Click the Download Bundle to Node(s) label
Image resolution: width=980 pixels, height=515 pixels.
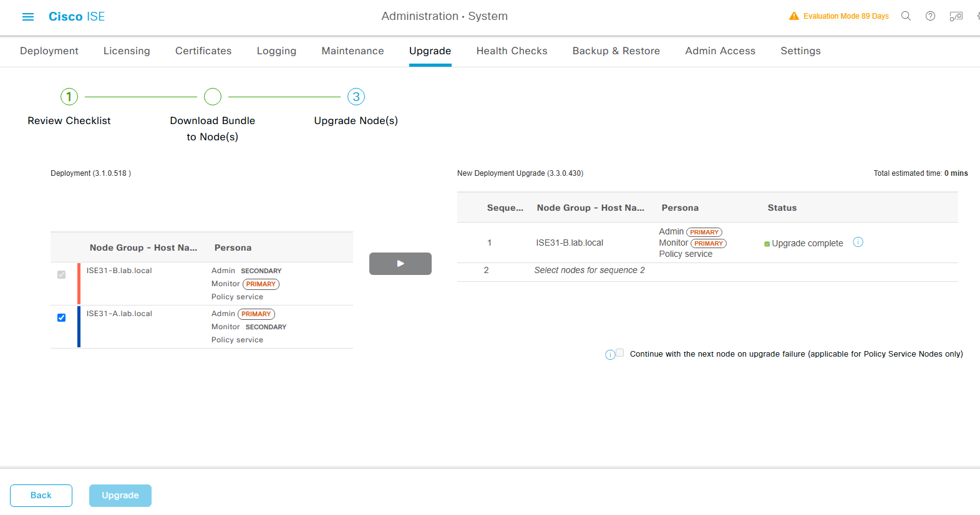(213, 129)
